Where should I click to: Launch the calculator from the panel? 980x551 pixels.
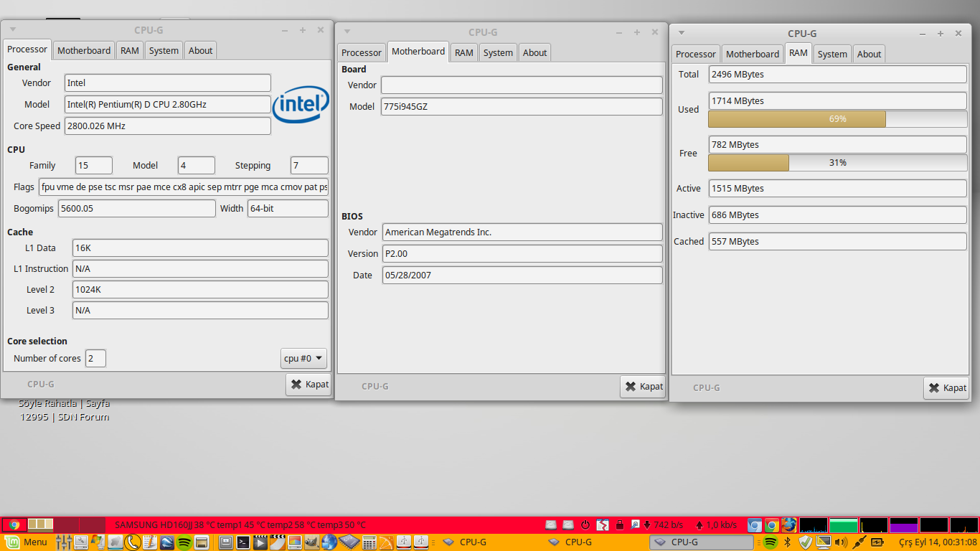(x=369, y=542)
